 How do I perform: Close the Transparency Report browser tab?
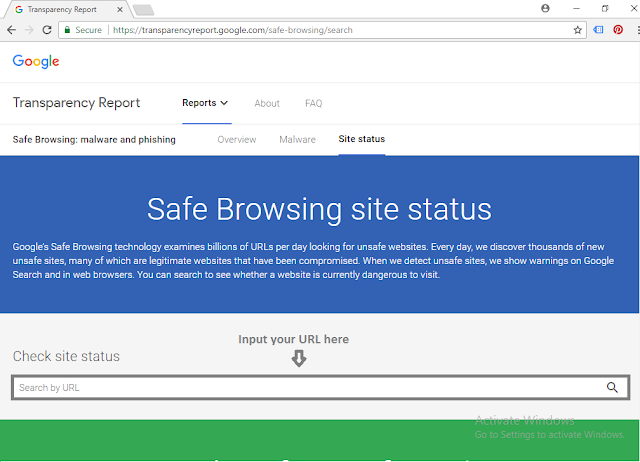click(120, 9)
